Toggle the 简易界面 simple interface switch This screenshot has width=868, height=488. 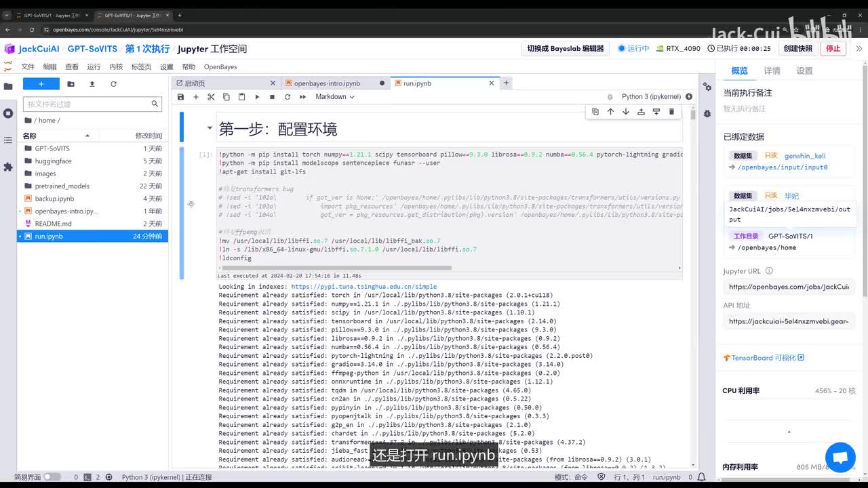coord(52,477)
